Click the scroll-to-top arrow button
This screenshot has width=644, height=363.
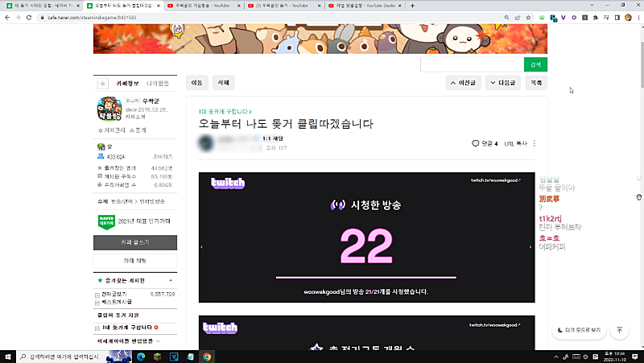(x=619, y=330)
